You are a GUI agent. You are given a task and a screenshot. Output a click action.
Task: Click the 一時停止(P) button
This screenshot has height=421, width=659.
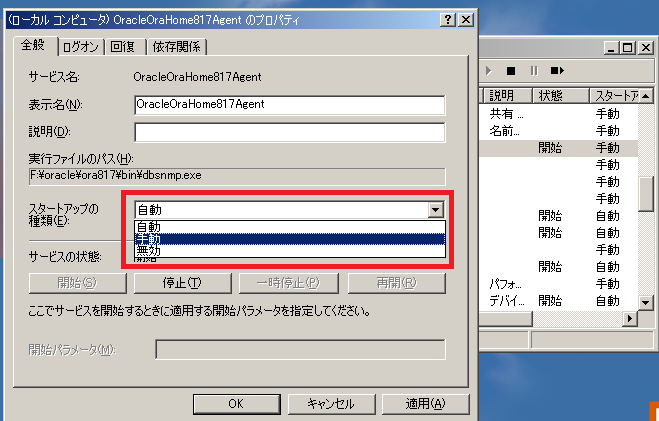[288, 283]
